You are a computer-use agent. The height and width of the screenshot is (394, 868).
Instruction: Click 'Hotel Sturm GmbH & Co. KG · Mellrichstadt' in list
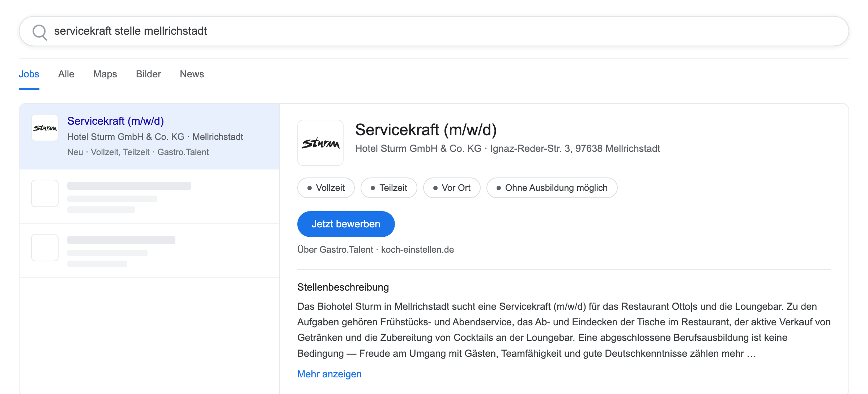[x=155, y=137]
